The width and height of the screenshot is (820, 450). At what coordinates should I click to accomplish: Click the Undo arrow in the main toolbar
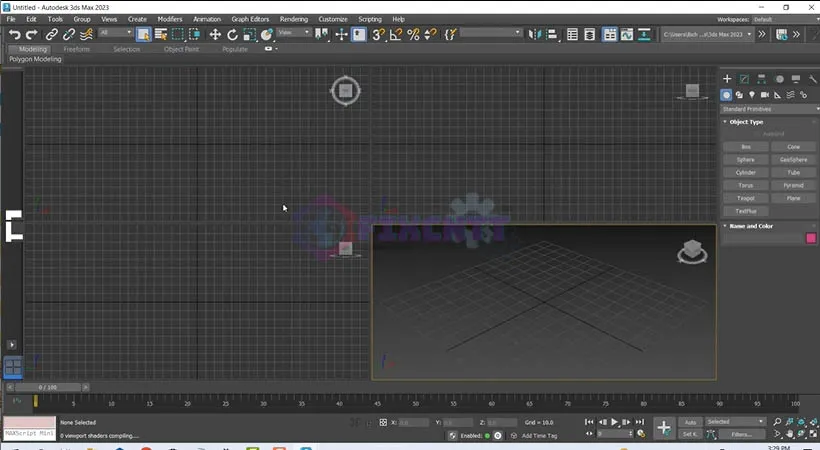tap(14, 34)
